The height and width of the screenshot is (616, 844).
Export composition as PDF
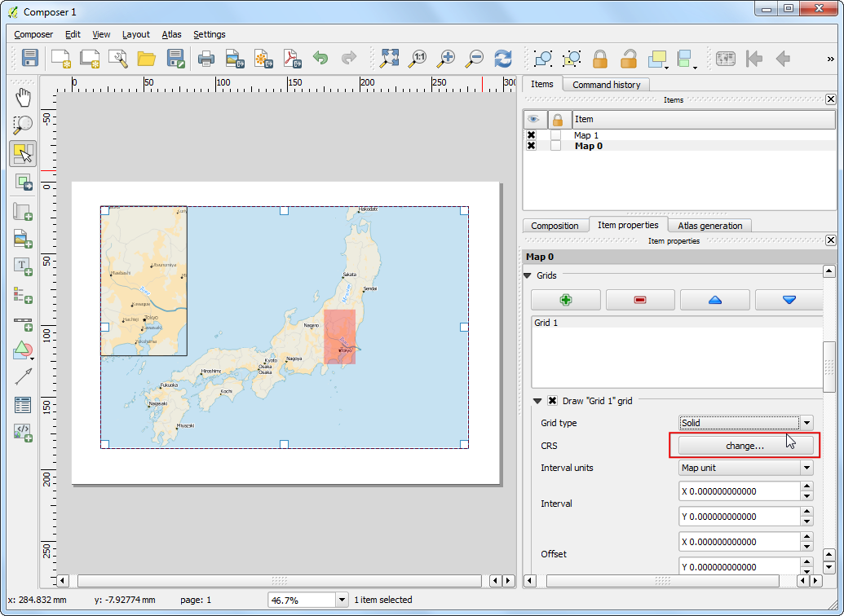pos(292,58)
